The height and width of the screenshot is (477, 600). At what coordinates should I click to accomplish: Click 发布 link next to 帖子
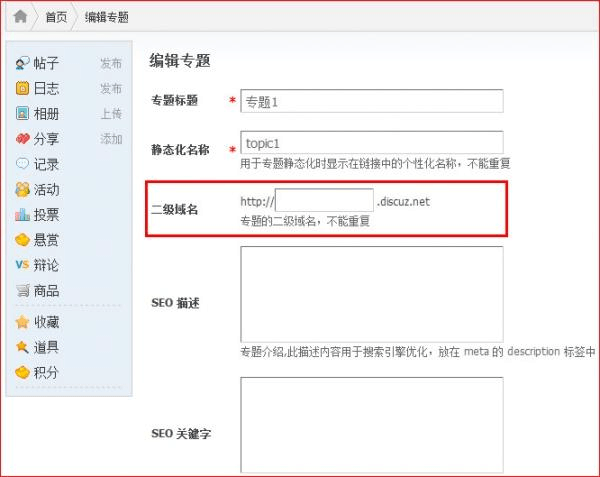point(110,63)
